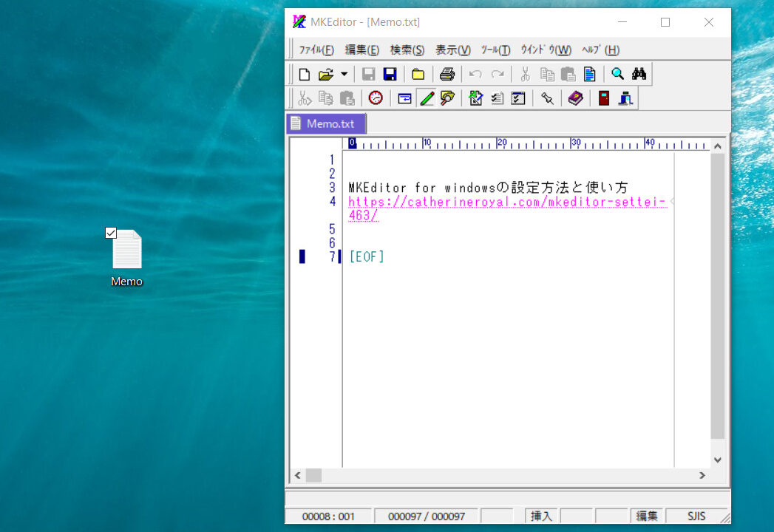Click line number 5 in the gutter

pos(332,229)
